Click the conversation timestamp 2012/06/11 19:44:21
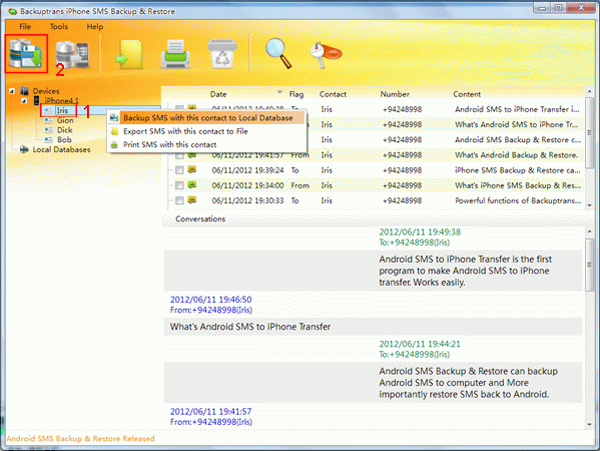Image resolution: width=600 pixels, height=451 pixels. (420, 344)
